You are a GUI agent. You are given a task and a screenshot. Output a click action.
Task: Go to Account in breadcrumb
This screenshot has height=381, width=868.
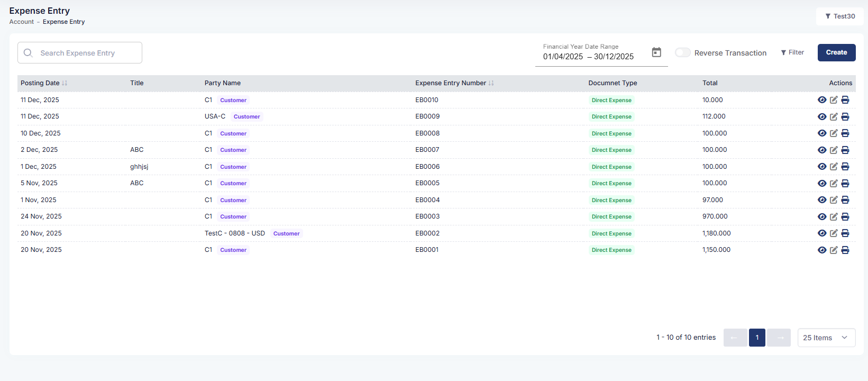pos(22,22)
